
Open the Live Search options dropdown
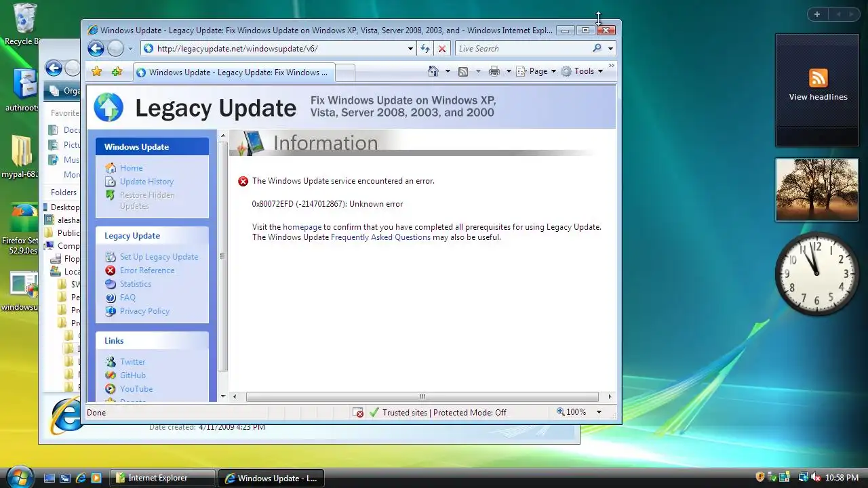(610, 49)
